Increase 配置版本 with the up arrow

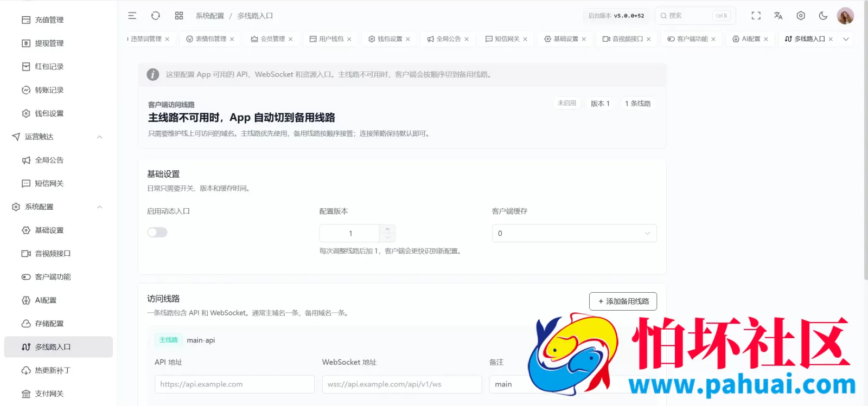pos(387,229)
